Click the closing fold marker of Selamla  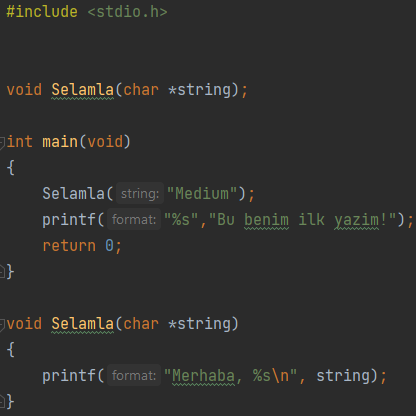click(2, 402)
